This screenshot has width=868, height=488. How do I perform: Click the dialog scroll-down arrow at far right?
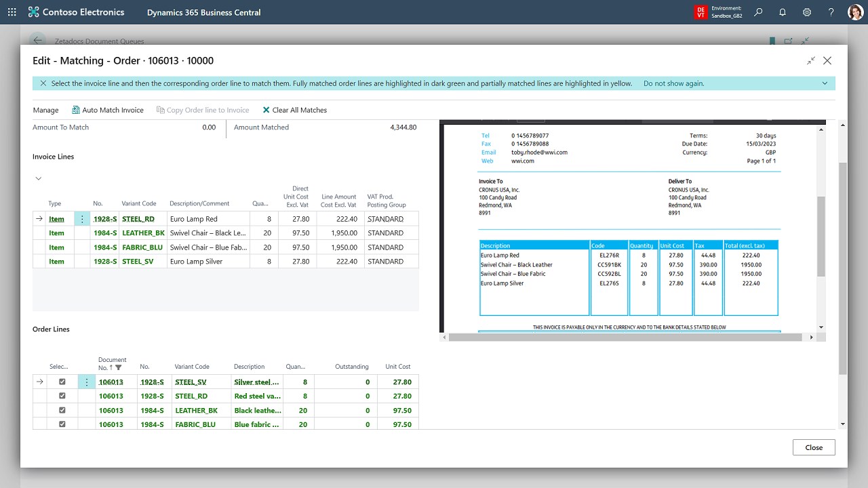(x=842, y=424)
